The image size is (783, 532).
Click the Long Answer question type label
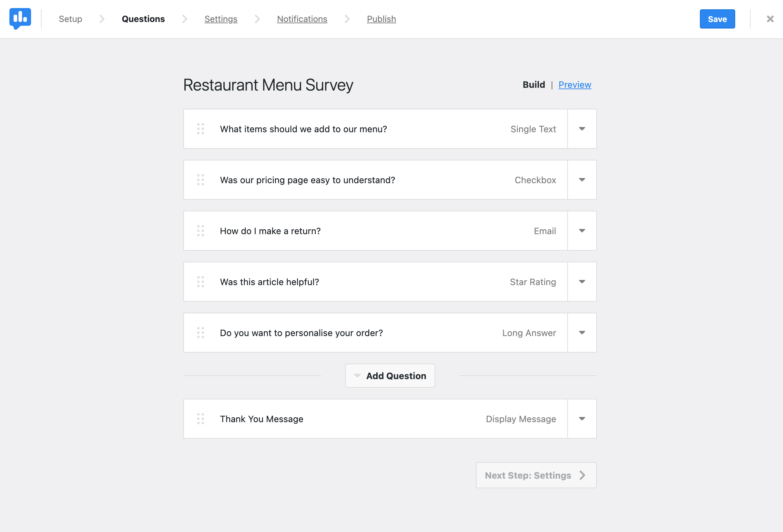click(529, 333)
